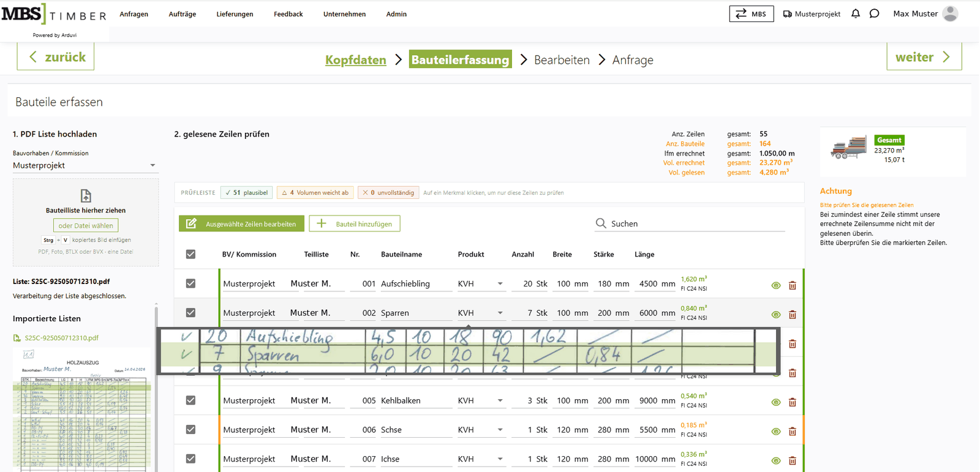
Task: Click the zurück button
Action: (x=56, y=57)
